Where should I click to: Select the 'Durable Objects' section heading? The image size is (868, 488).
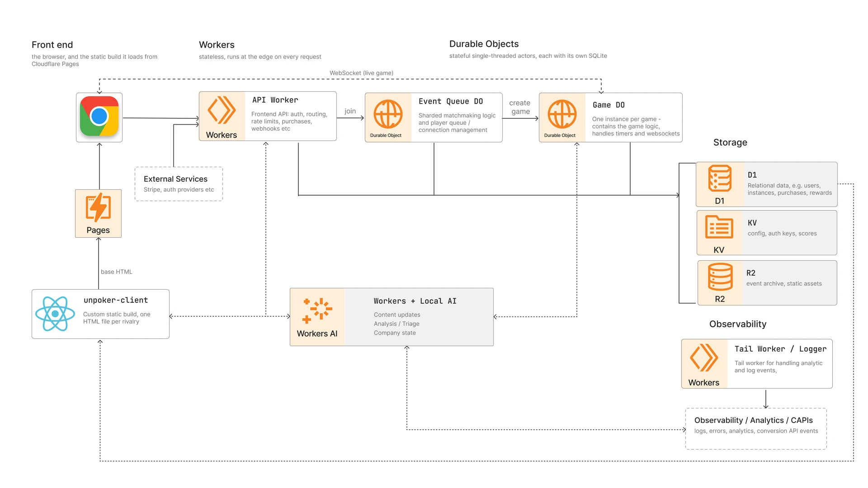(x=484, y=44)
